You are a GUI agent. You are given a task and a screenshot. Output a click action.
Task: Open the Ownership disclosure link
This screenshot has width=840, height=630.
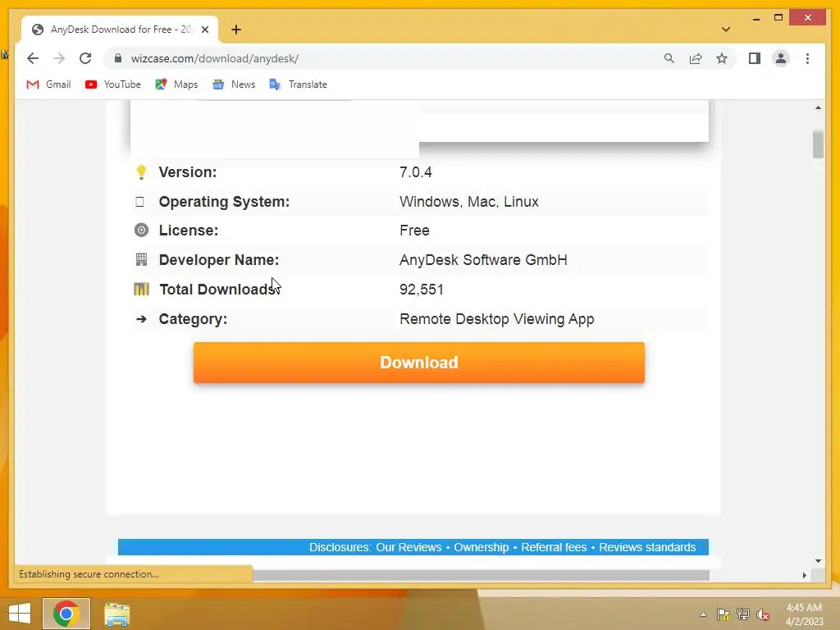(481, 547)
